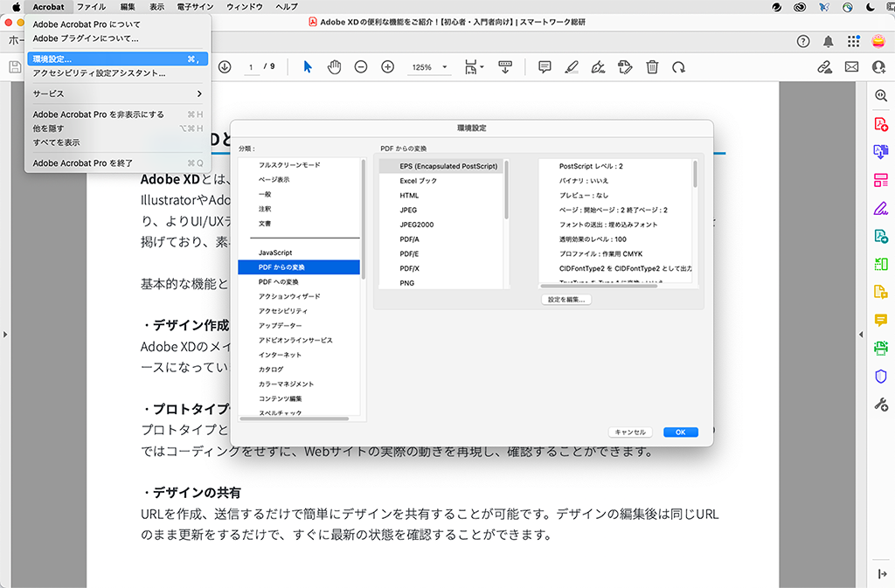Open the 編集 menu
895x588 pixels.
[x=128, y=7]
